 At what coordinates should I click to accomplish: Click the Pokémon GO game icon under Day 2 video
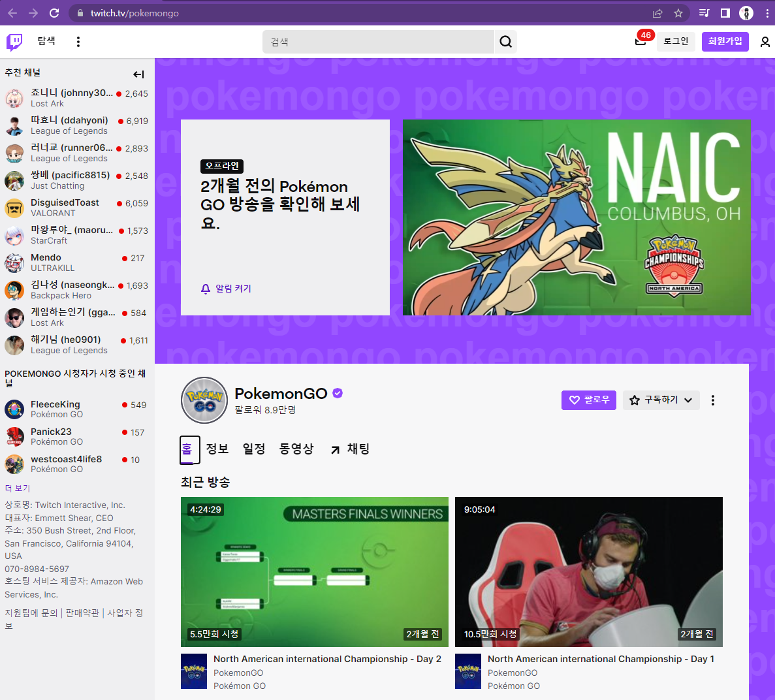pos(194,671)
